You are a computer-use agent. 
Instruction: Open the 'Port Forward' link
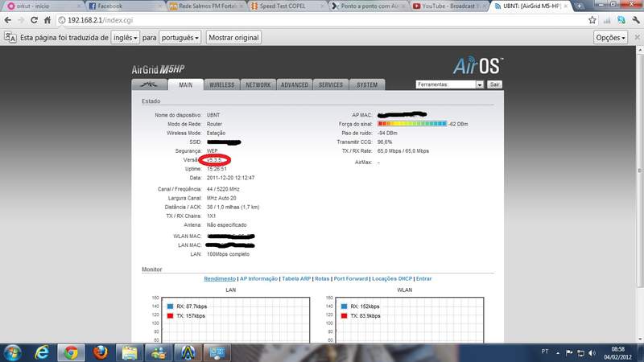coord(350,278)
